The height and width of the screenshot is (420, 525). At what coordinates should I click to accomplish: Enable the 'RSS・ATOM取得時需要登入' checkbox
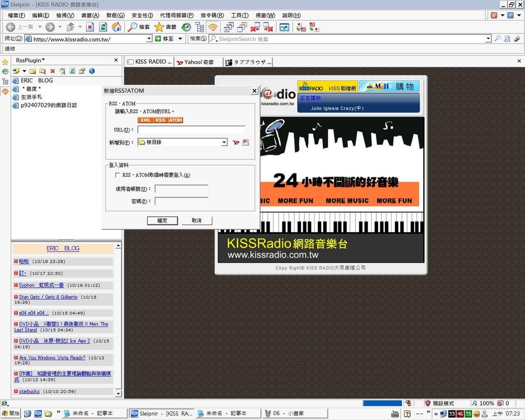117,175
